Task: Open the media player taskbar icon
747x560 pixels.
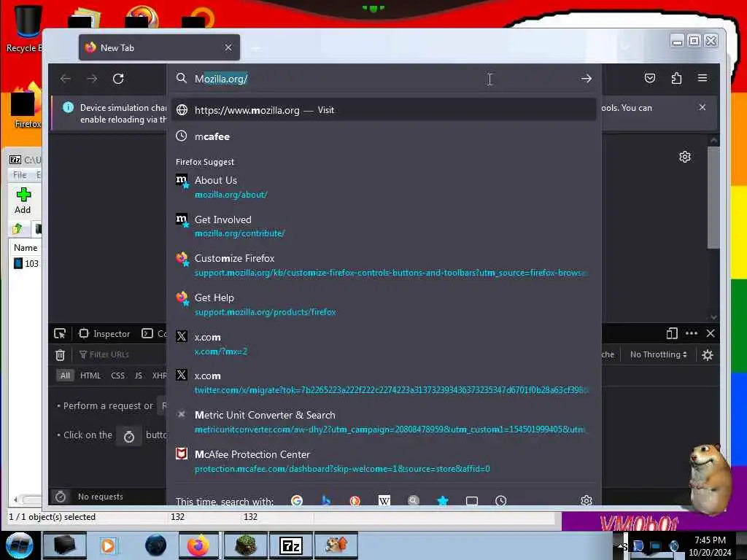Action: click(x=108, y=545)
